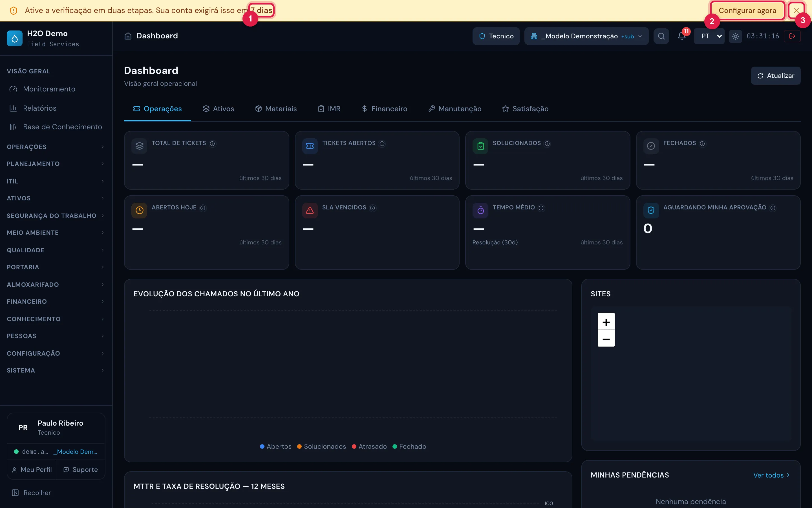Click info icon beside Abertos Hoje

coord(203,208)
